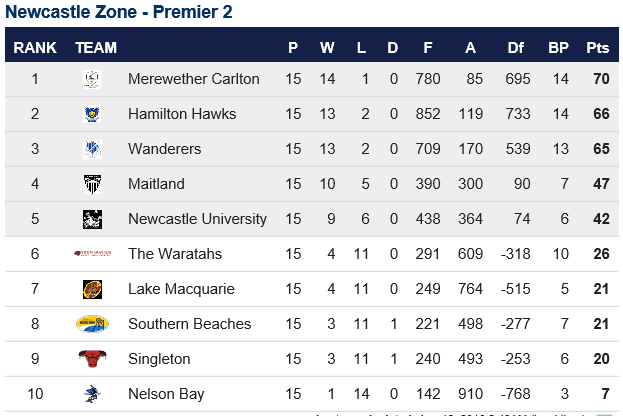The width and height of the screenshot is (623, 416).
Task: Click the RANK column header
Action: click(x=35, y=48)
